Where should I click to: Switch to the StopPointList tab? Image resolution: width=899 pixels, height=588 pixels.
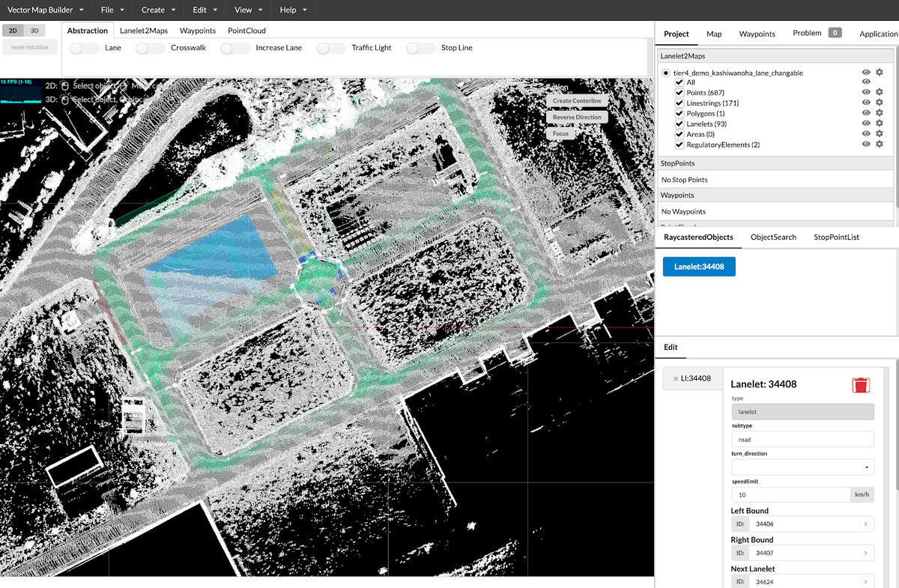[x=836, y=237]
